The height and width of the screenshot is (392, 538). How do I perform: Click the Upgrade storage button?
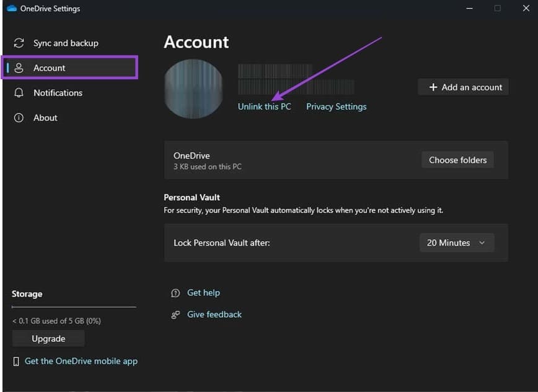[48, 339]
